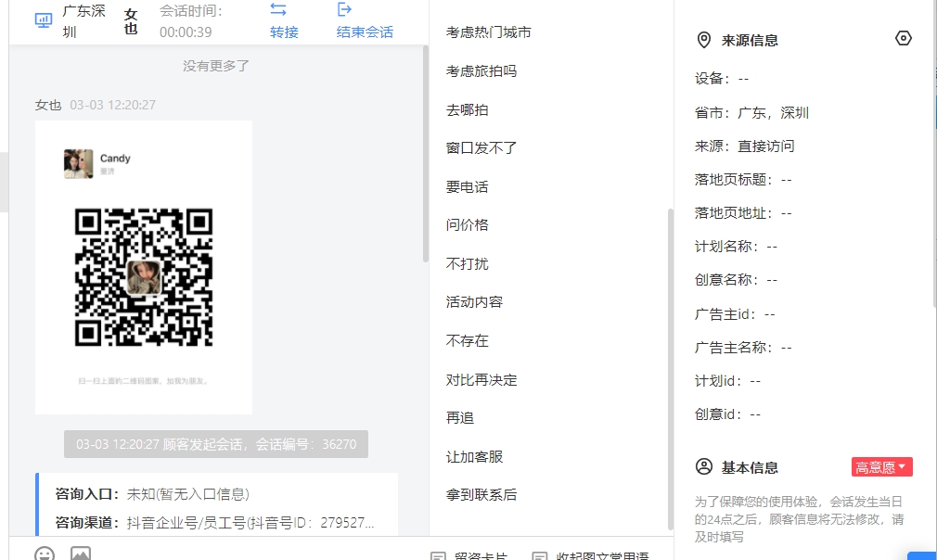Select quick reply 再追
This screenshot has width=937, height=560.
point(459,418)
